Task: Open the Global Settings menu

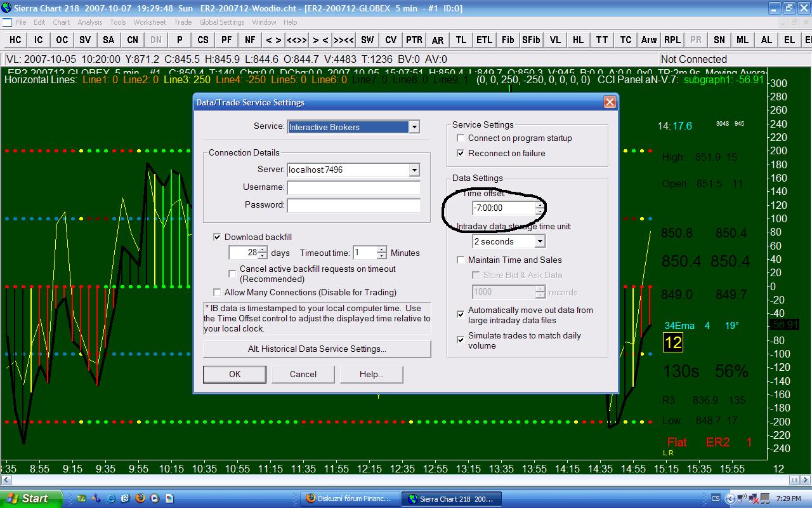Action: point(221,22)
